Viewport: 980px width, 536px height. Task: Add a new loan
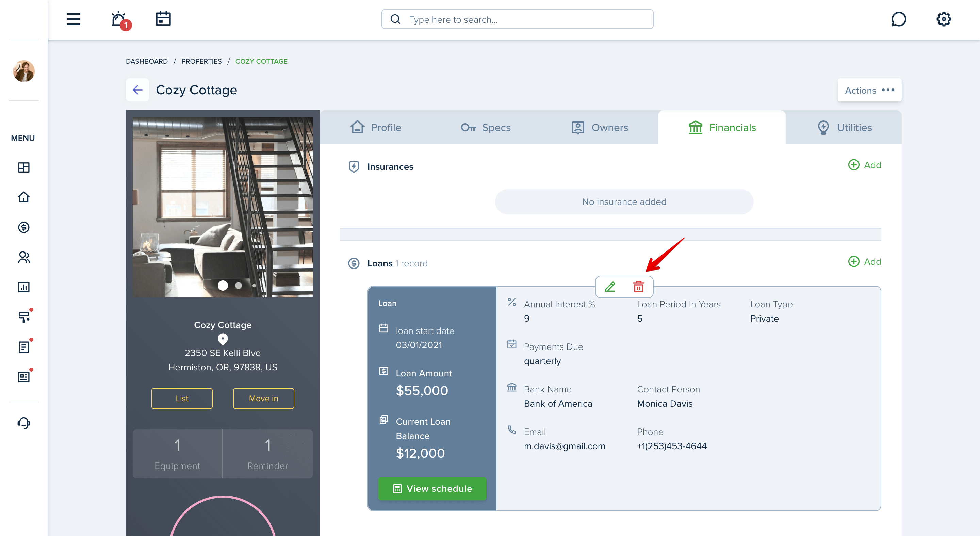point(864,262)
